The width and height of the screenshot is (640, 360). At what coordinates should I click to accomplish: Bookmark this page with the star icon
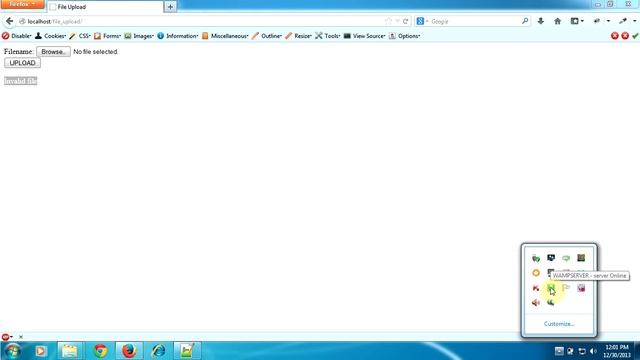coord(388,21)
